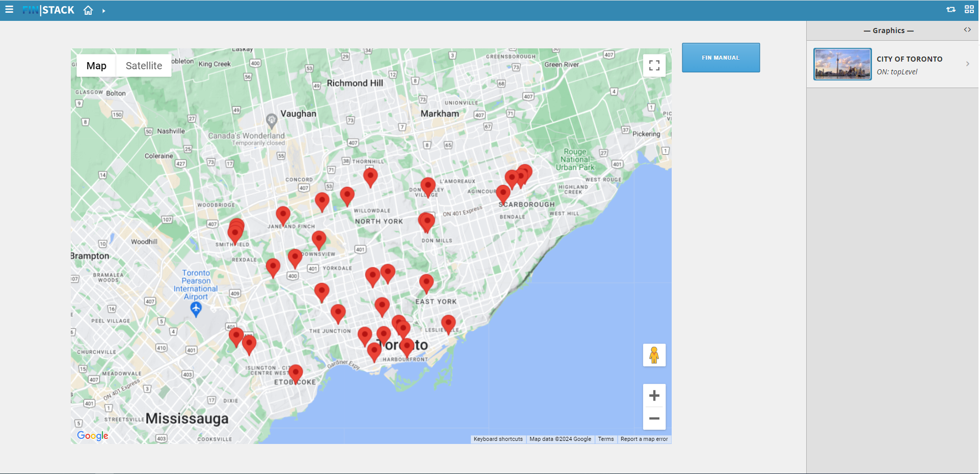This screenshot has width=980, height=474.
Task: Select the marker near Harbourfront
Action: pyautogui.click(x=407, y=348)
